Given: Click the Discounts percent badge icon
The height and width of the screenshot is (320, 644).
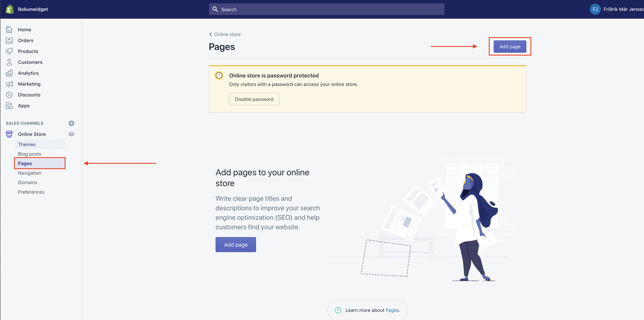Looking at the screenshot, I should [9, 95].
